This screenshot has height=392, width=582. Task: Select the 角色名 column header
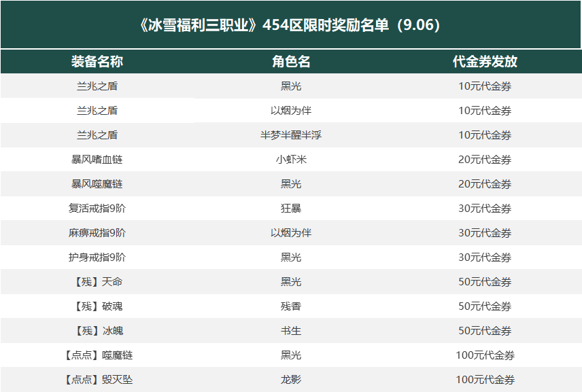pyautogui.click(x=290, y=62)
